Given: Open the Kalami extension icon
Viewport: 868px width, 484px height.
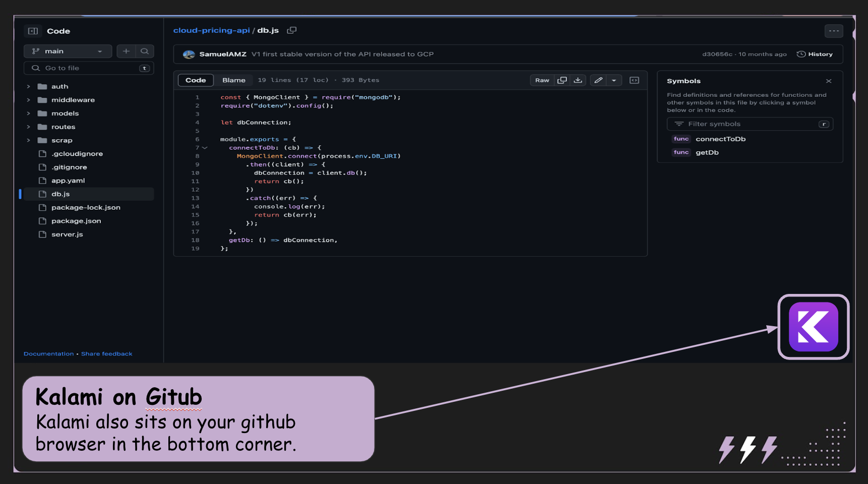Looking at the screenshot, I should click(x=813, y=327).
